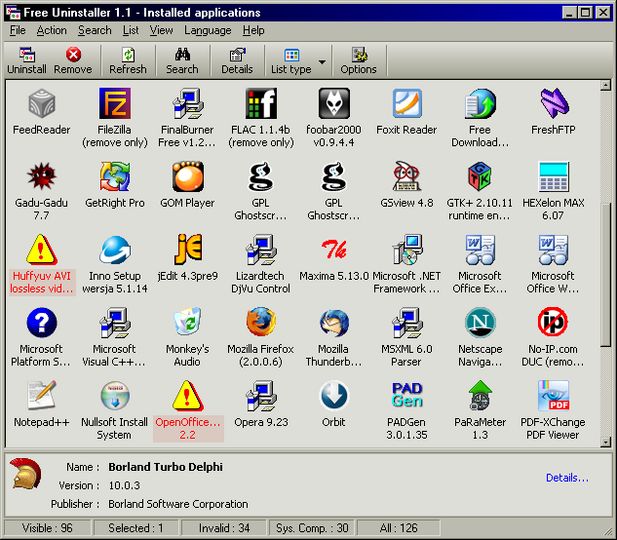This screenshot has height=540, width=617.
Task: Select the jEdit 4.3pre9 icon
Action: (188, 250)
